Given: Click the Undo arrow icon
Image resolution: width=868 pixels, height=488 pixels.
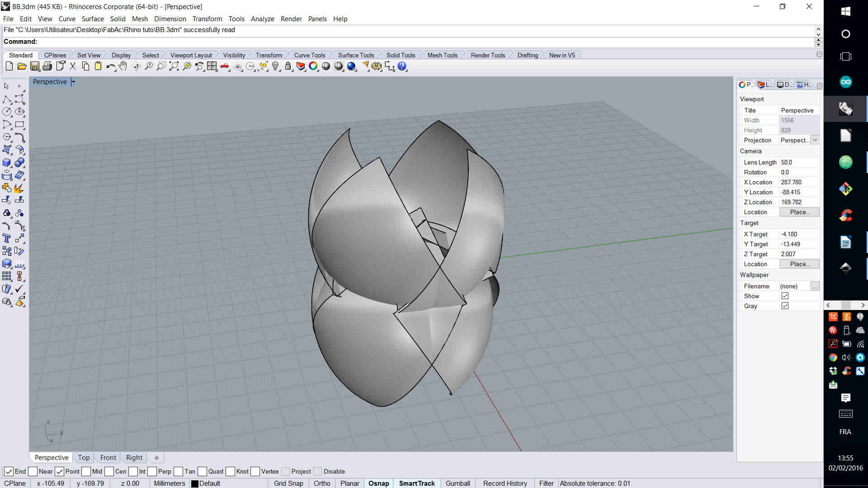Looking at the screenshot, I should tap(110, 66).
